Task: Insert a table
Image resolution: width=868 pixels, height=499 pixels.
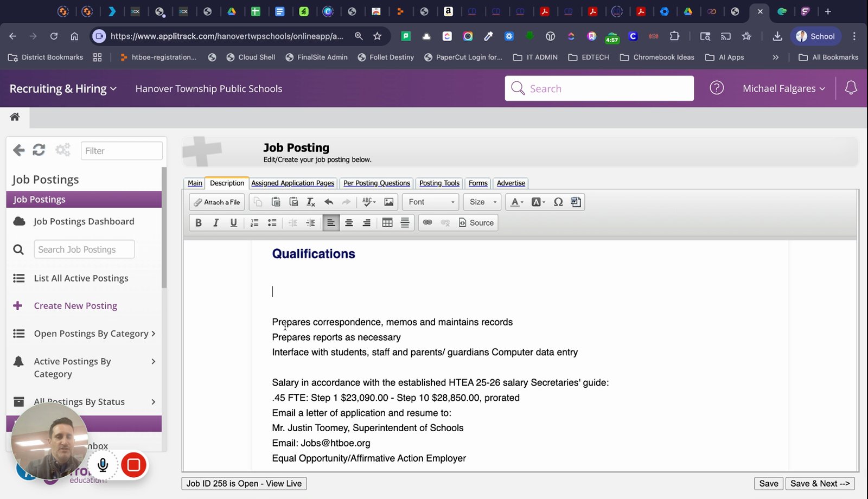Action: tap(387, 222)
